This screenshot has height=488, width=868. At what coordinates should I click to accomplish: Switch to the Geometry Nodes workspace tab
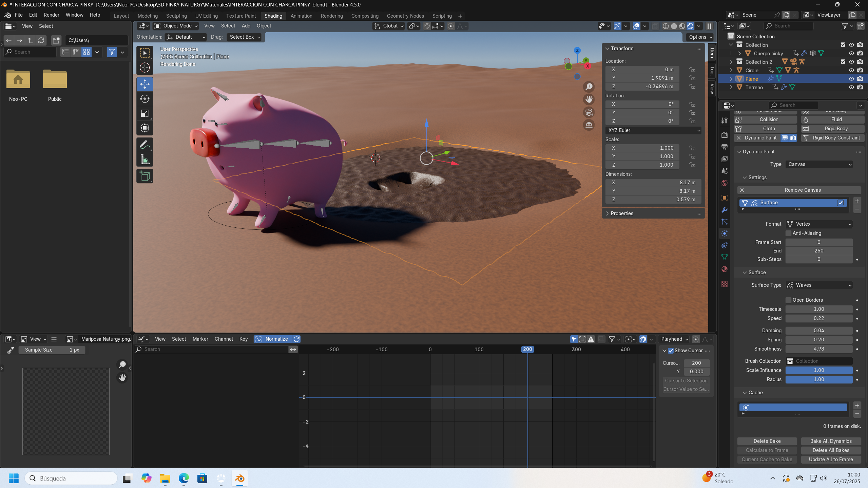pos(405,16)
